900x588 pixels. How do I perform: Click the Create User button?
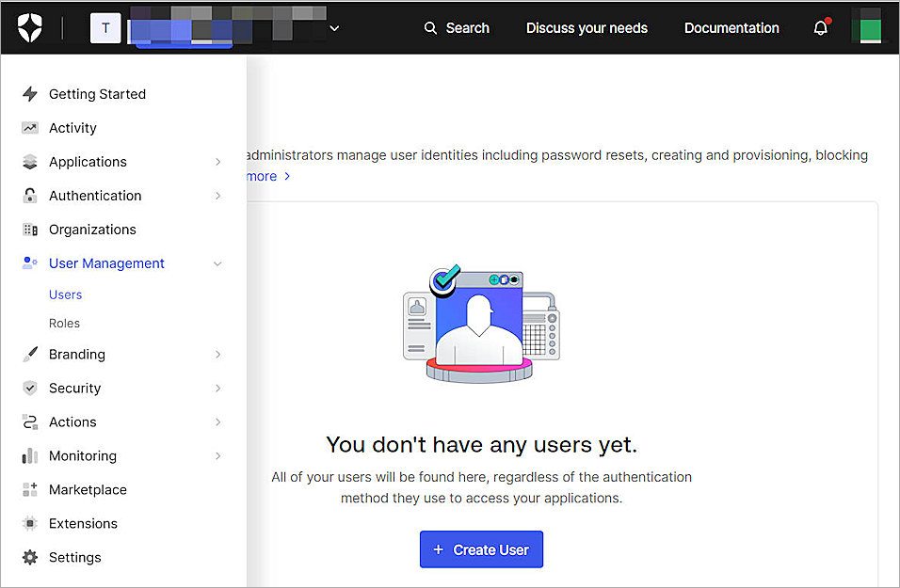(x=481, y=549)
